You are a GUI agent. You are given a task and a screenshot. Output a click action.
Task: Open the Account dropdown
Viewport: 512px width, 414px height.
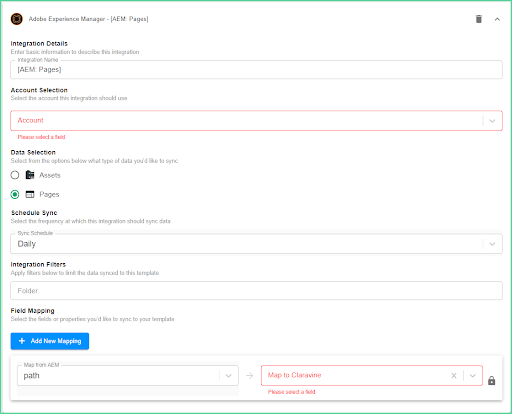click(256, 120)
